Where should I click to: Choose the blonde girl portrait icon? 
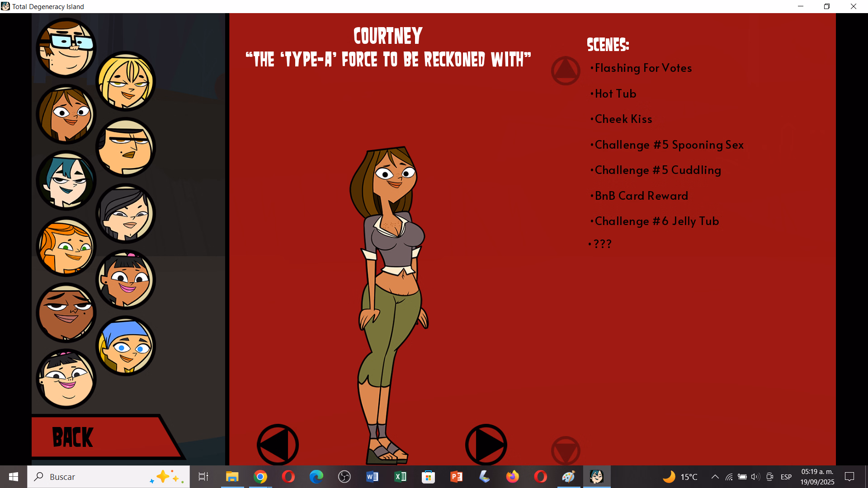click(126, 81)
